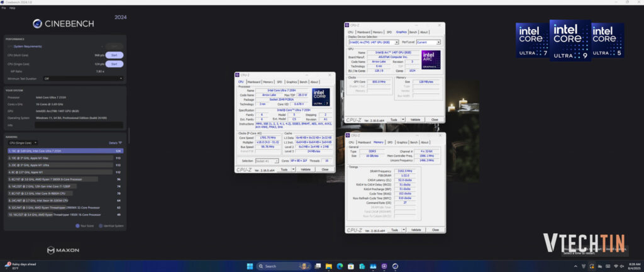
Task: Toggle the ranking Details filter
Action: (116, 142)
